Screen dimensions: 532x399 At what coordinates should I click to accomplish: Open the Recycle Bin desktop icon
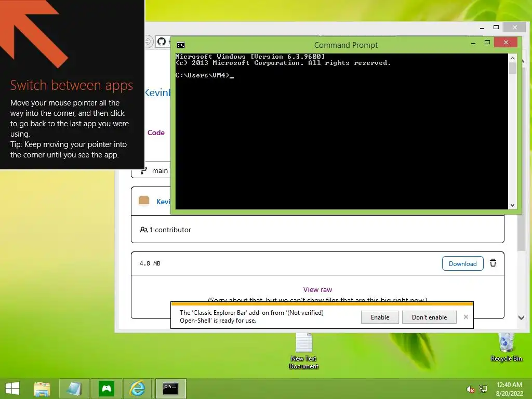pos(506,347)
